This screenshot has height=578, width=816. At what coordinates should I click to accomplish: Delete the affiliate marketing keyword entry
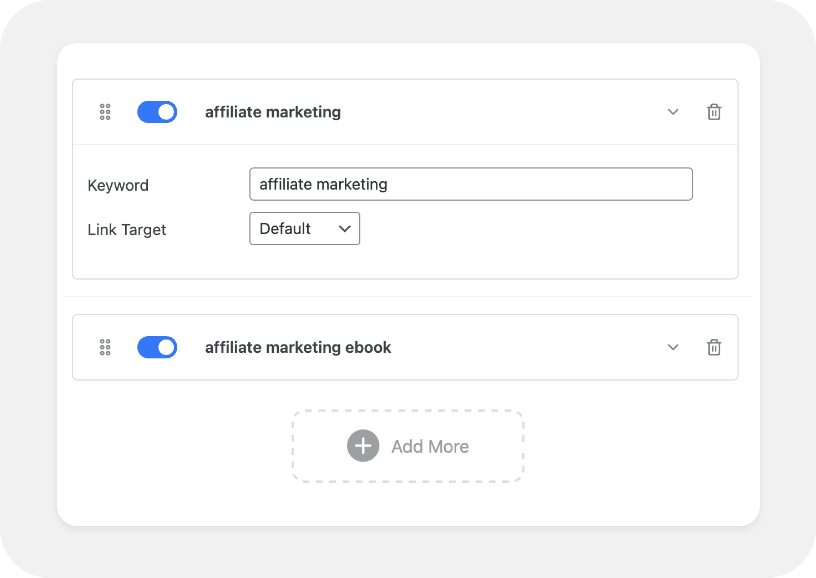point(714,112)
